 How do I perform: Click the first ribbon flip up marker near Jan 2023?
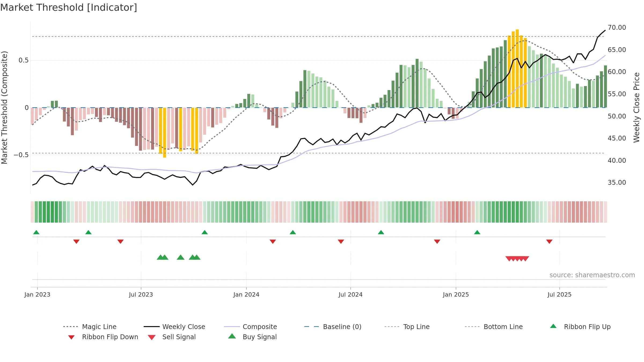pos(36,232)
